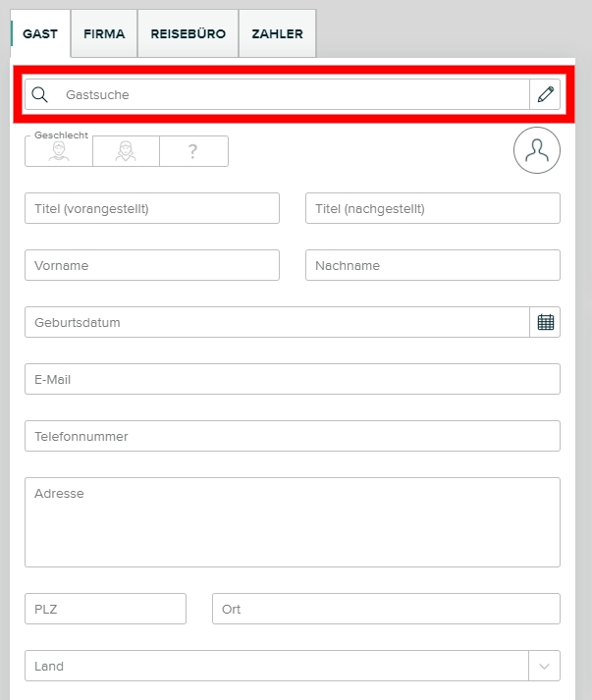
Task: Click the E-Mail input field
Action: 293,379
